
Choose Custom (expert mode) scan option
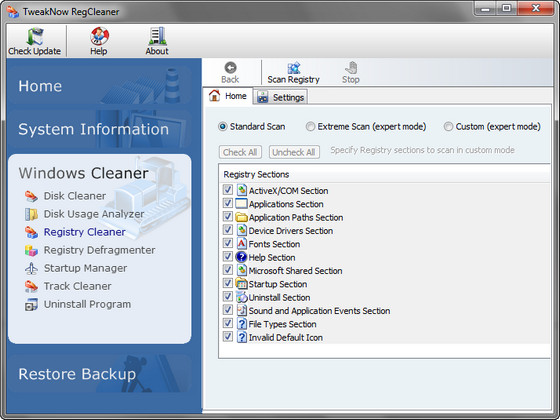(x=448, y=126)
